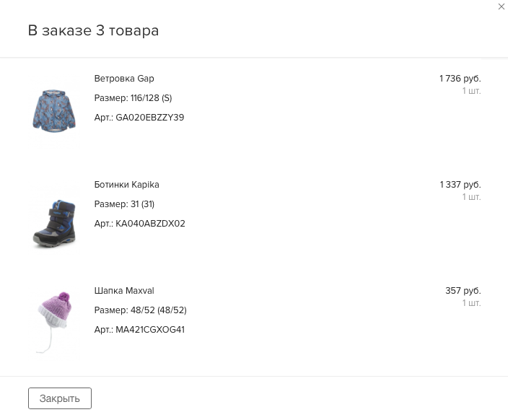Click the heading В заказе 3 товара
508x420 pixels.
tap(93, 30)
